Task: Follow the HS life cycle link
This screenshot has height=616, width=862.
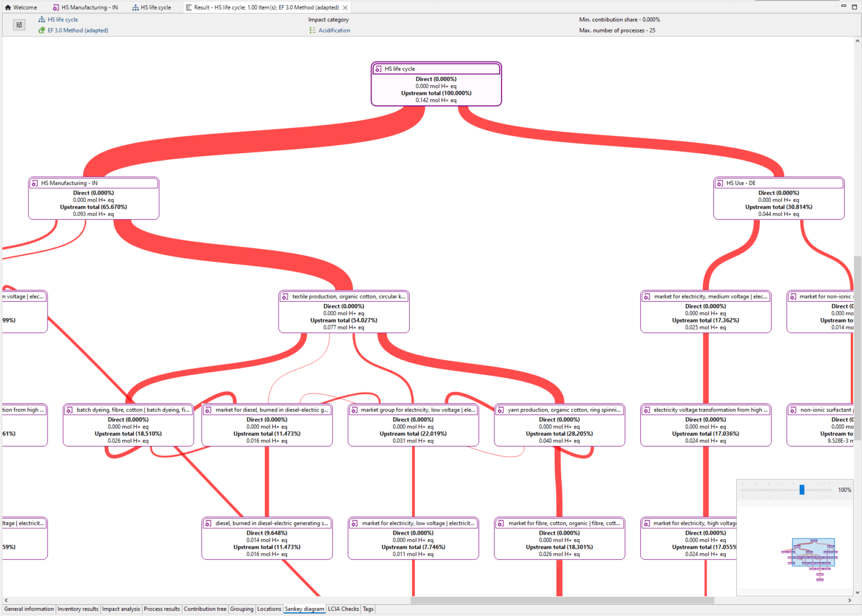Action: [63, 20]
